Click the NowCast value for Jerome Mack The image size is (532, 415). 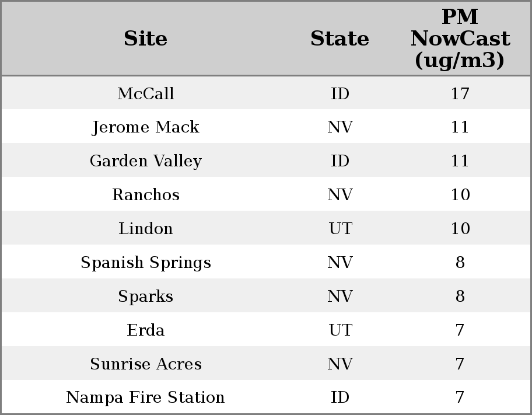[460, 127]
